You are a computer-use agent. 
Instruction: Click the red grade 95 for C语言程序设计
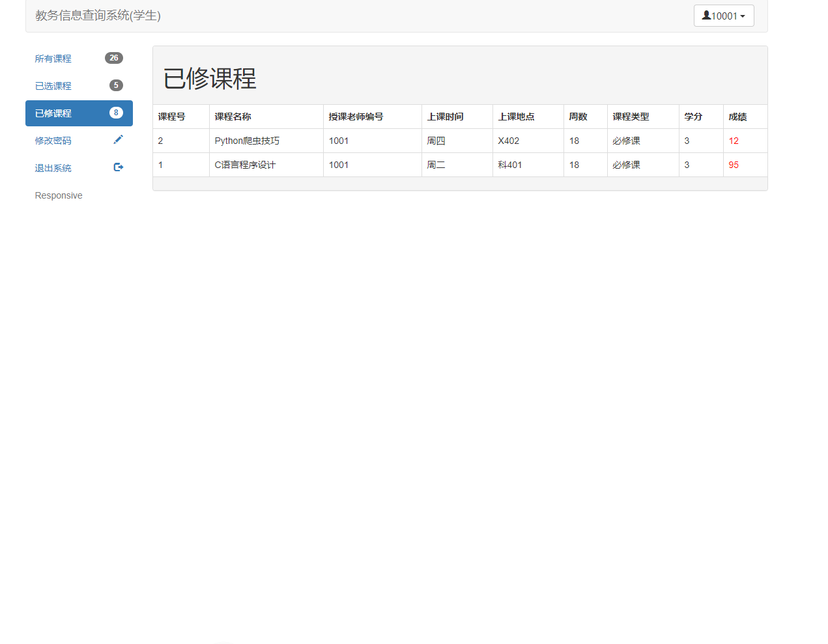[734, 164]
